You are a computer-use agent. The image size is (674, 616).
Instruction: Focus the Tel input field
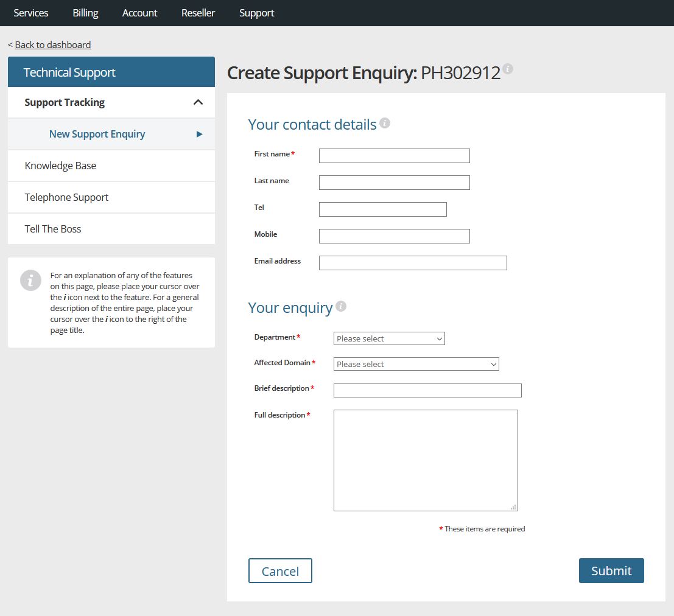point(382,209)
